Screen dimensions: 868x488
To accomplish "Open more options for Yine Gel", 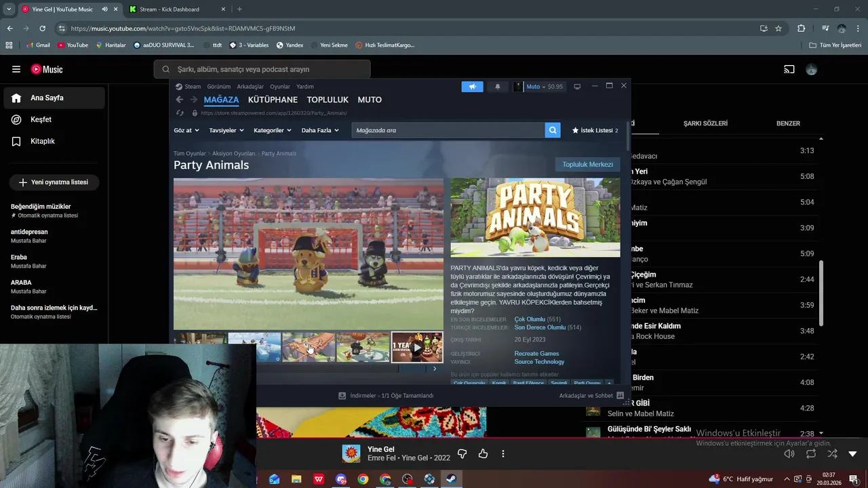I will tap(503, 453).
